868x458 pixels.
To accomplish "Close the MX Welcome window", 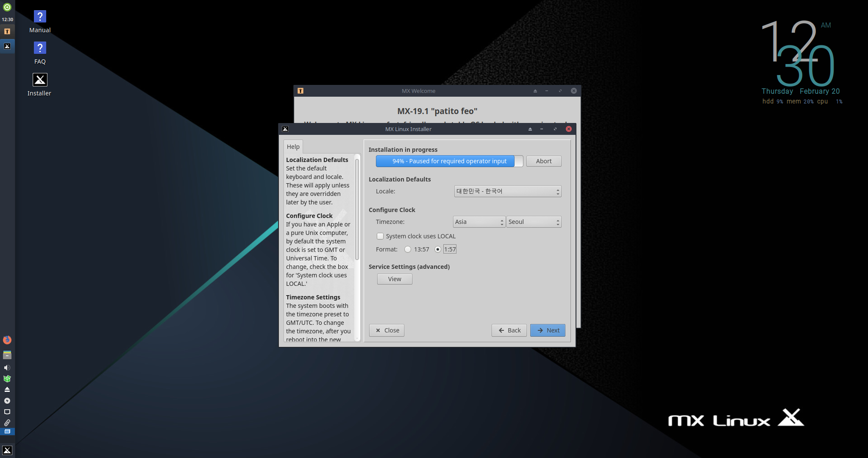I will [x=574, y=91].
